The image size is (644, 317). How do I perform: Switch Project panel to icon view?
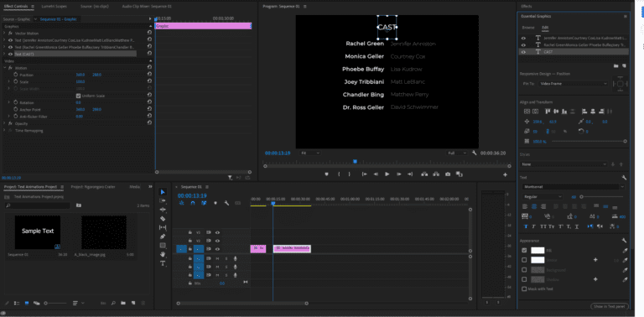coord(27,303)
